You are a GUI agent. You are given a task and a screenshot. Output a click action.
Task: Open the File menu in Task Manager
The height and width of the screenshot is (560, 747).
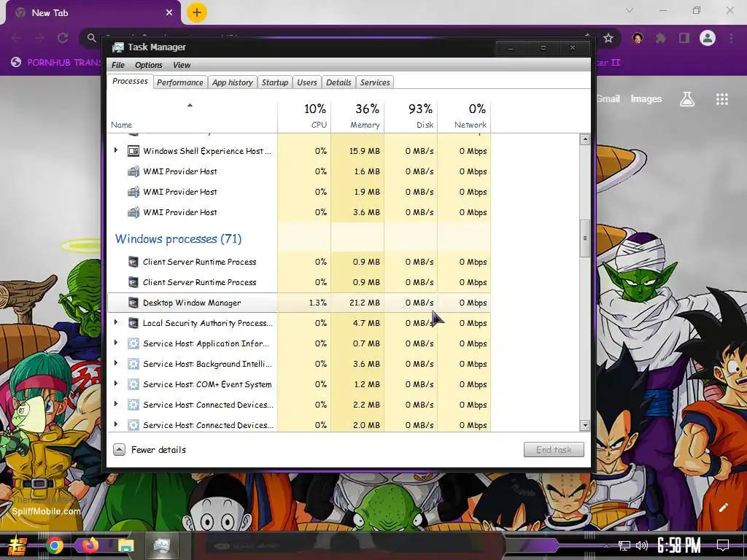118,65
